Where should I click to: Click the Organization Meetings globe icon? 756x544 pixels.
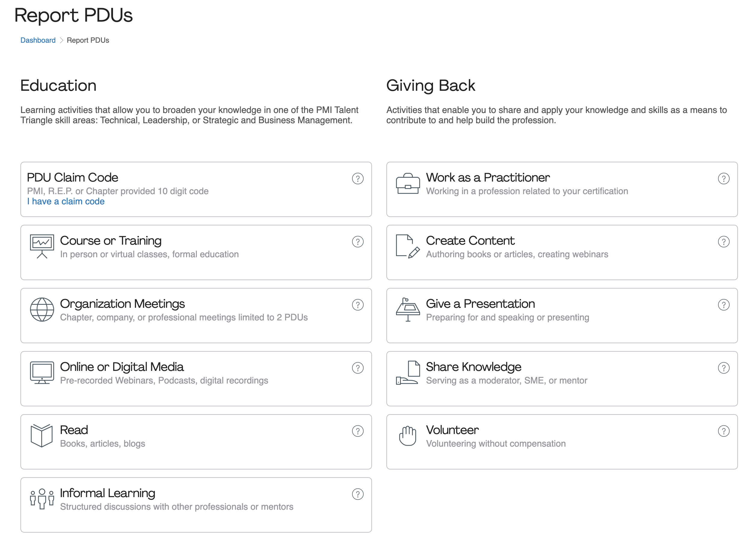pos(42,309)
